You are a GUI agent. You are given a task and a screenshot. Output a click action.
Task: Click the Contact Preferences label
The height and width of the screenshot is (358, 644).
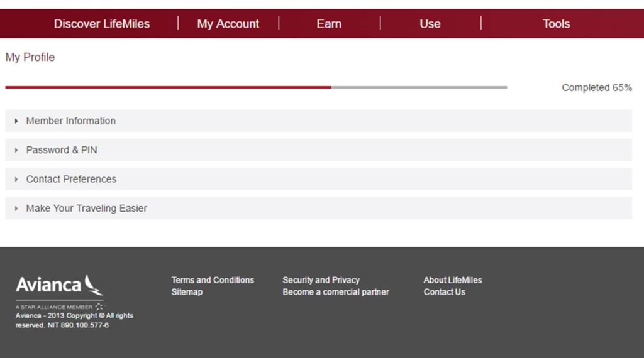[x=71, y=179]
